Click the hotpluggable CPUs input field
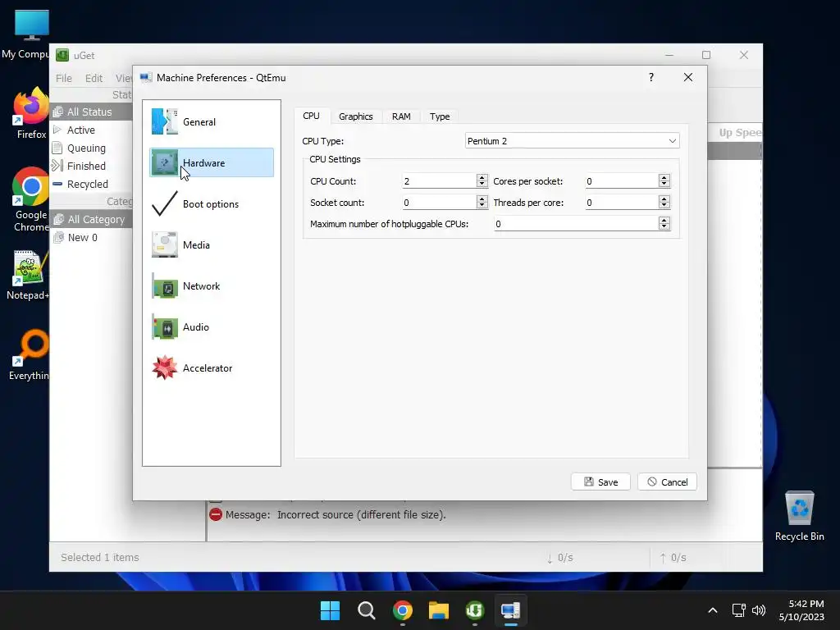The height and width of the screenshot is (630, 840). (x=576, y=224)
